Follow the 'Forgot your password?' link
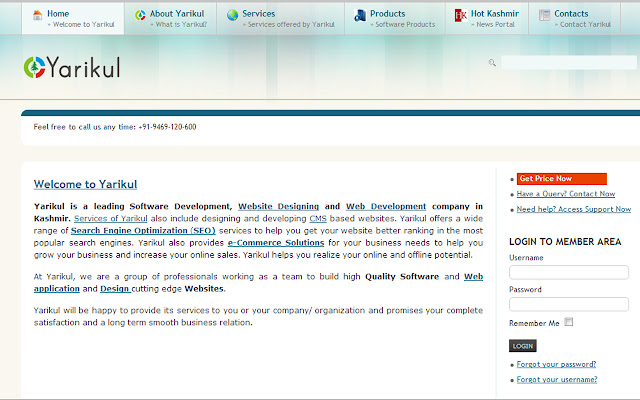Screen dimensions: 640x400 556,364
